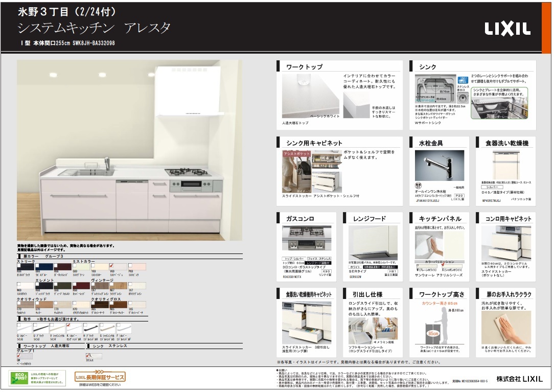Click the システムキッチン アレスタ heading
554x392 pixels.
coord(95,28)
